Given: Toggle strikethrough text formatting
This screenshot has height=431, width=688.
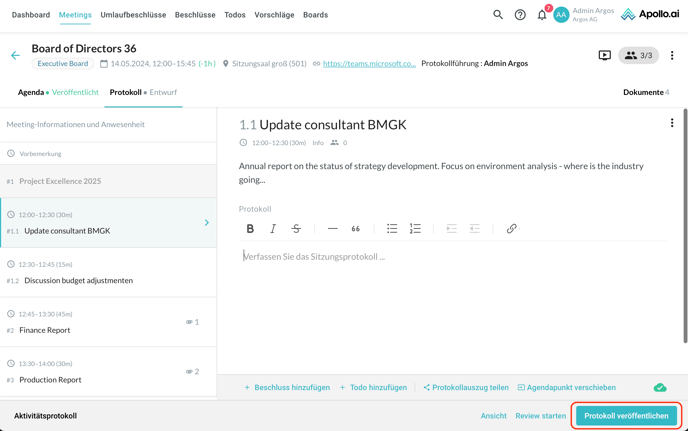Looking at the screenshot, I should 296,229.
